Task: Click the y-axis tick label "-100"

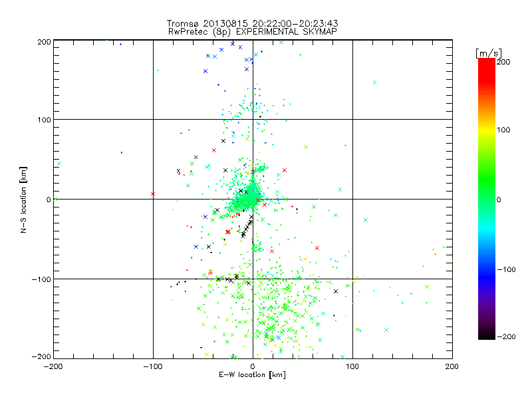Action: click(41, 279)
